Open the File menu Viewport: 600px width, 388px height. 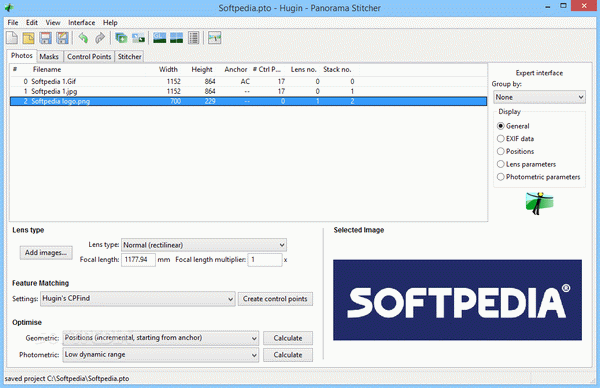pyautogui.click(x=13, y=23)
